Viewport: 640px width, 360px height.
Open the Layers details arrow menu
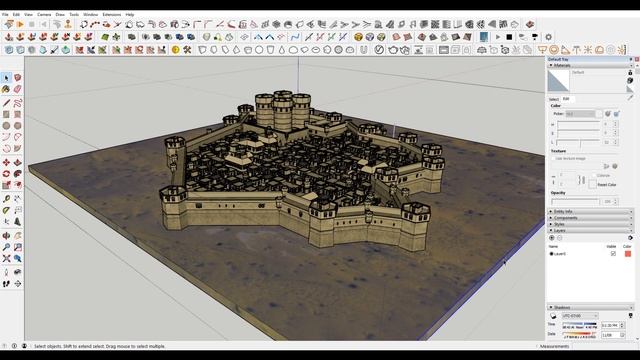(x=630, y=238)
